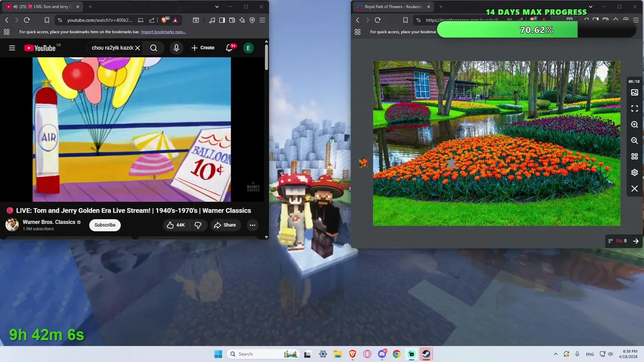Dislike the Tom and Jerry video

pos(198,225)
